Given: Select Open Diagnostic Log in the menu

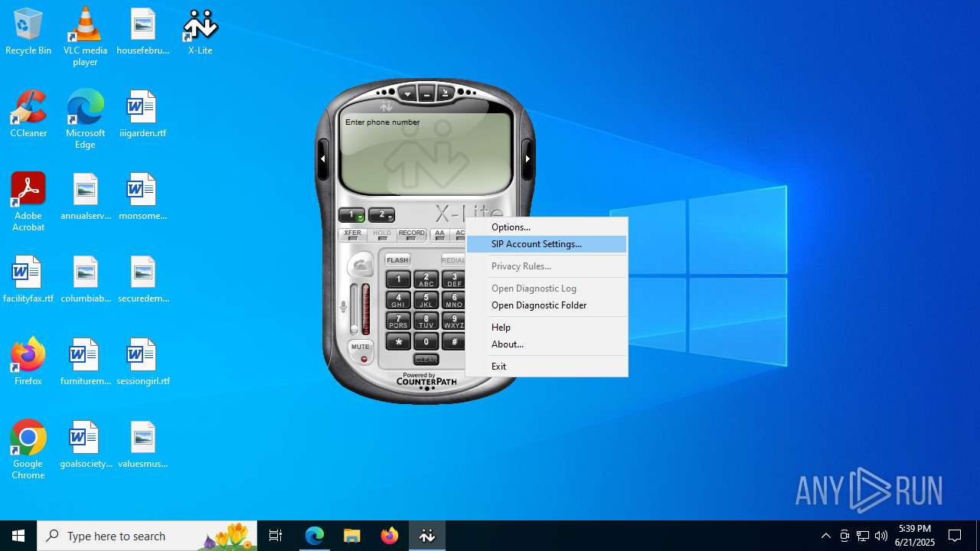Looking at the screenshot, I should [547, 289].
